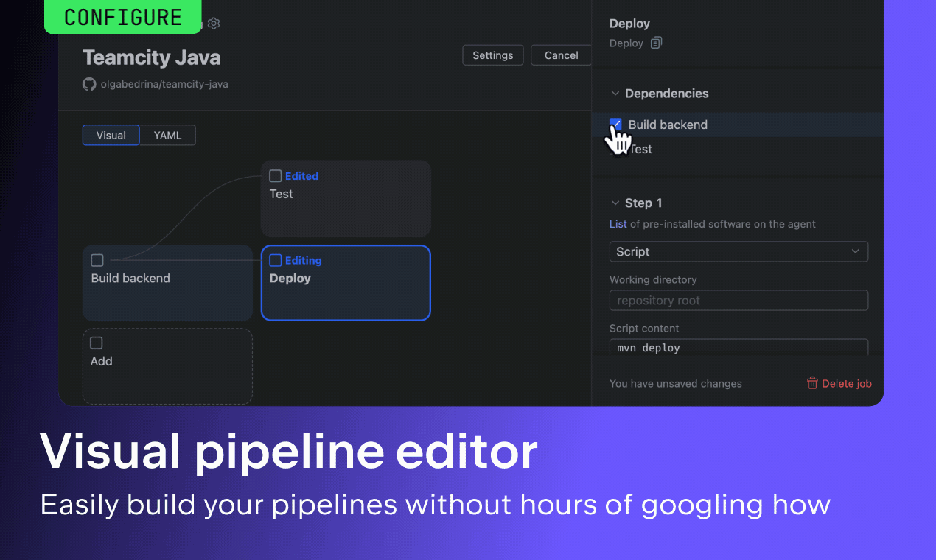Tick the checkbox on the Deploy job card
Screen dimensions: 936x560
[275, 260]
